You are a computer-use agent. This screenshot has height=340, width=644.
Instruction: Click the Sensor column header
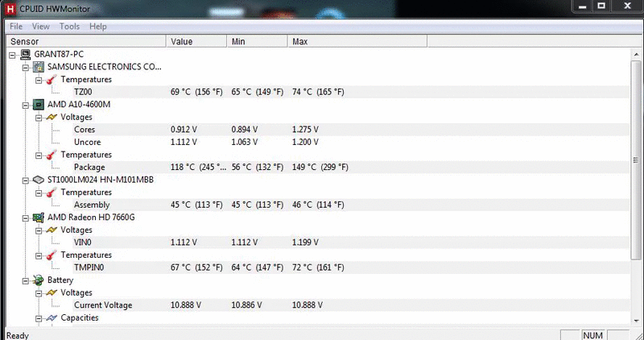click(x=86, y=41)
